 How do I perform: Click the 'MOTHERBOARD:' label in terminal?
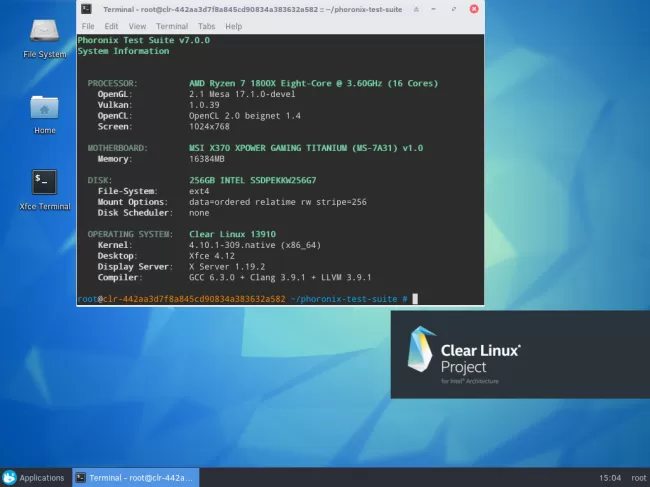pos(117,148)
